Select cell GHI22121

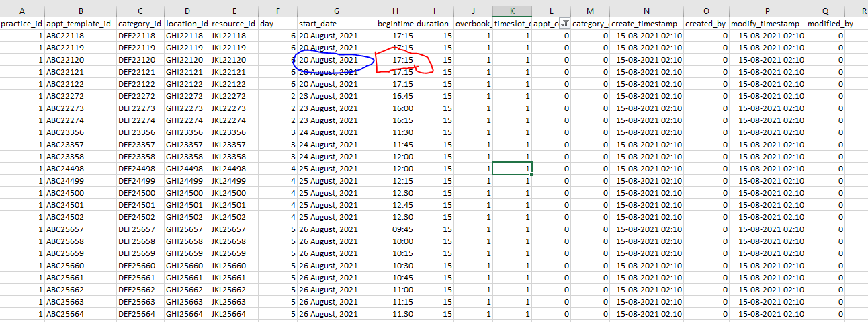pyautogui.click(x=186, y=72)
